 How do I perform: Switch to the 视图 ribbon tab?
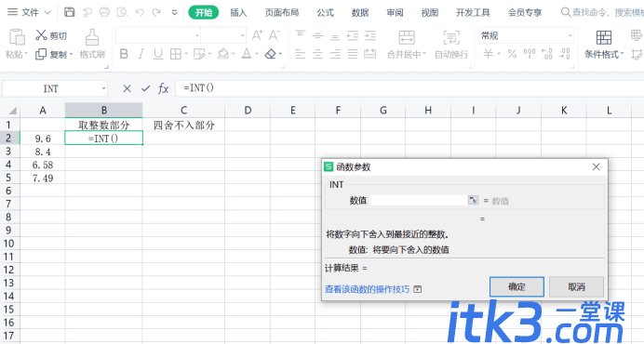[430, 13]
